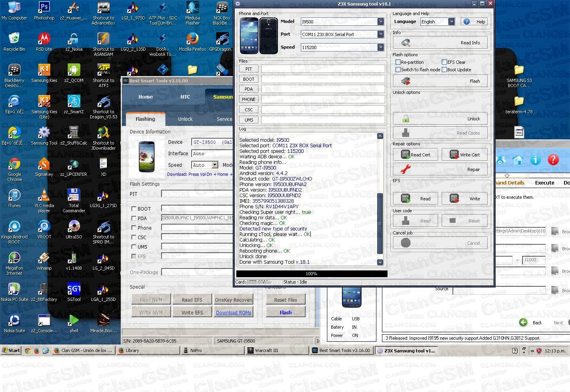Screen dimensions: 570x392
Task: Check CSC checkbox in Best Smart Tools
Action: pyautogui.click(x=134, y=237)
